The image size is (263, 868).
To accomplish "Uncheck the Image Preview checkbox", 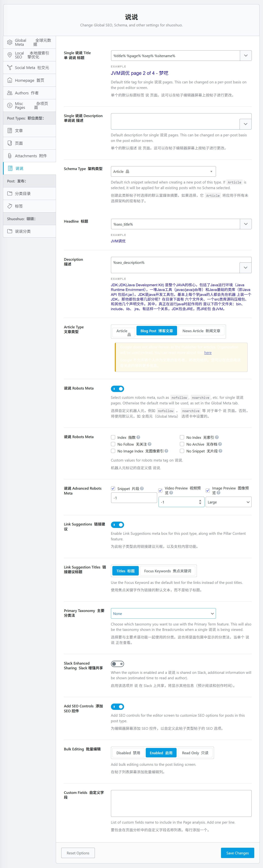I will (208, 491).
